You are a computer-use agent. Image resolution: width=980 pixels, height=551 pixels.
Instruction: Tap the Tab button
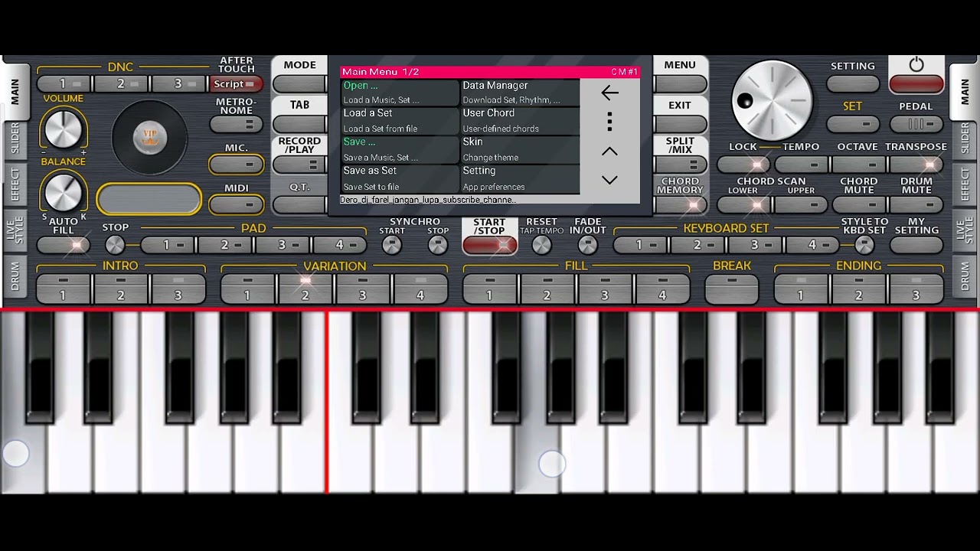(x=299, y=124)
